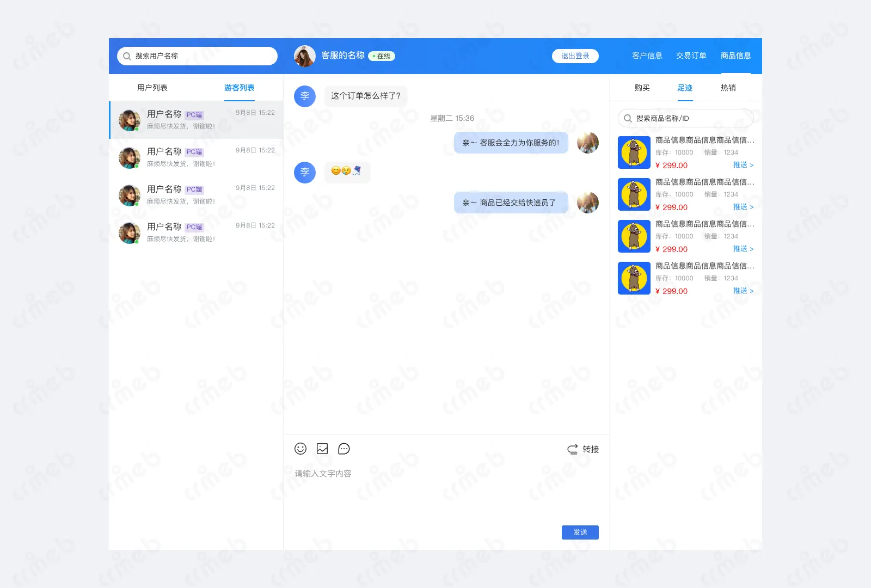Click the 亲~ 商品已经交给快递员了 message

(x=511, y=203)
